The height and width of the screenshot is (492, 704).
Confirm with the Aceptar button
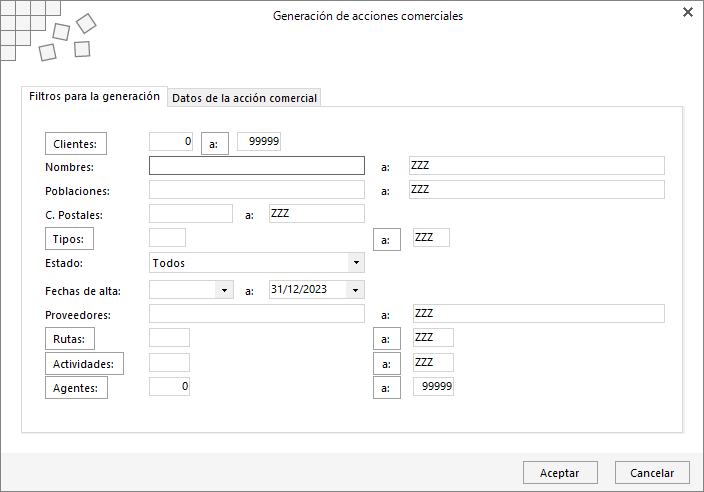coord(560,473)
